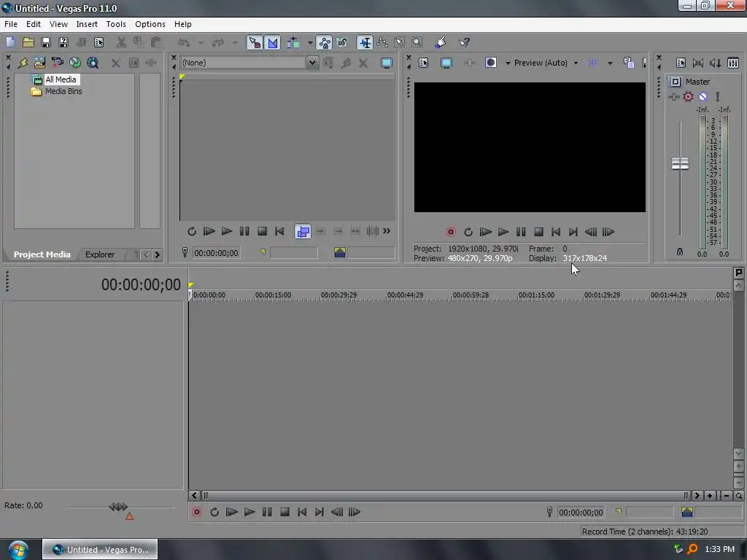This screenshot has height=560, width=747.
Task: Open Master Bus FX gear icon
Action: point(689,97)
